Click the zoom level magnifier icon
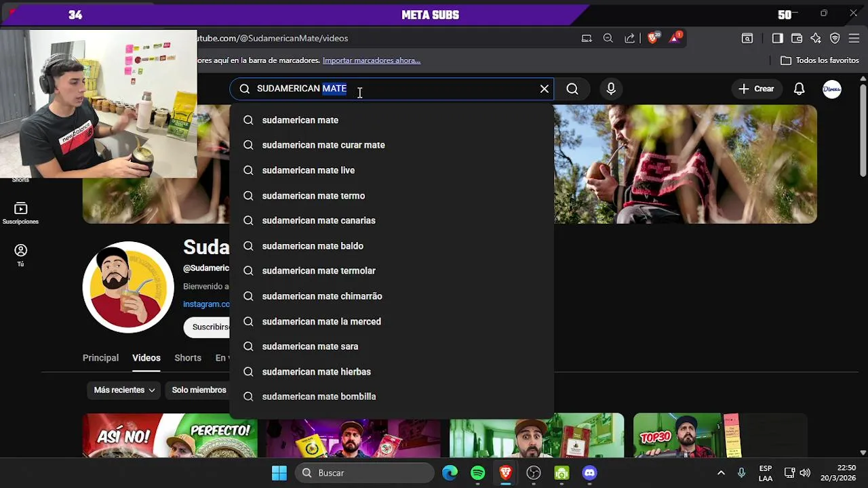 608,38
